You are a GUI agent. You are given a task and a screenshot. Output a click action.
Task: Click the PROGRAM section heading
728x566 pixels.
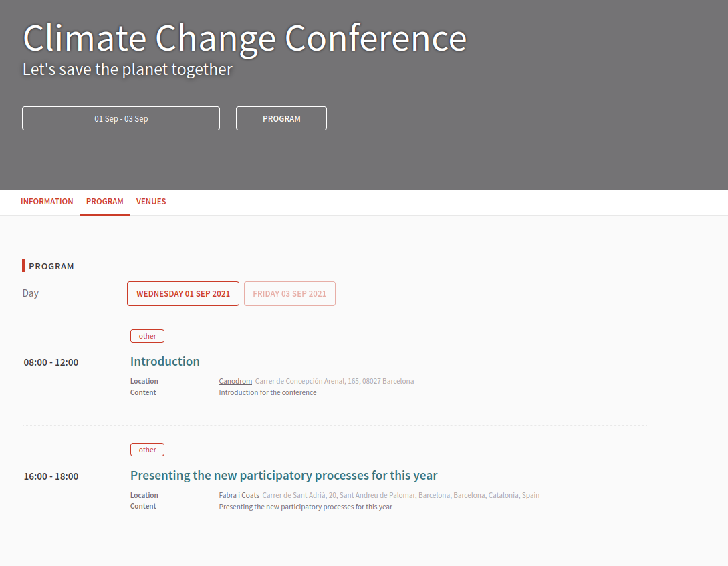51,266
